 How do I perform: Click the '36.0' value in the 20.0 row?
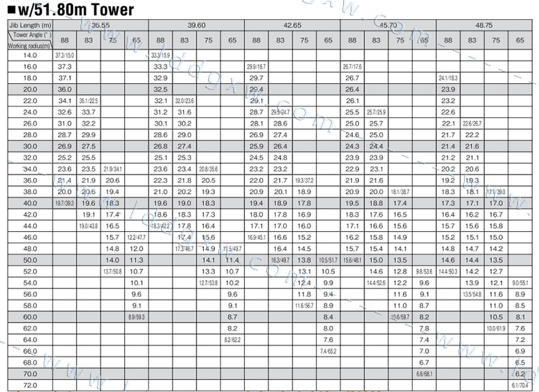click(x=65, y=89)
